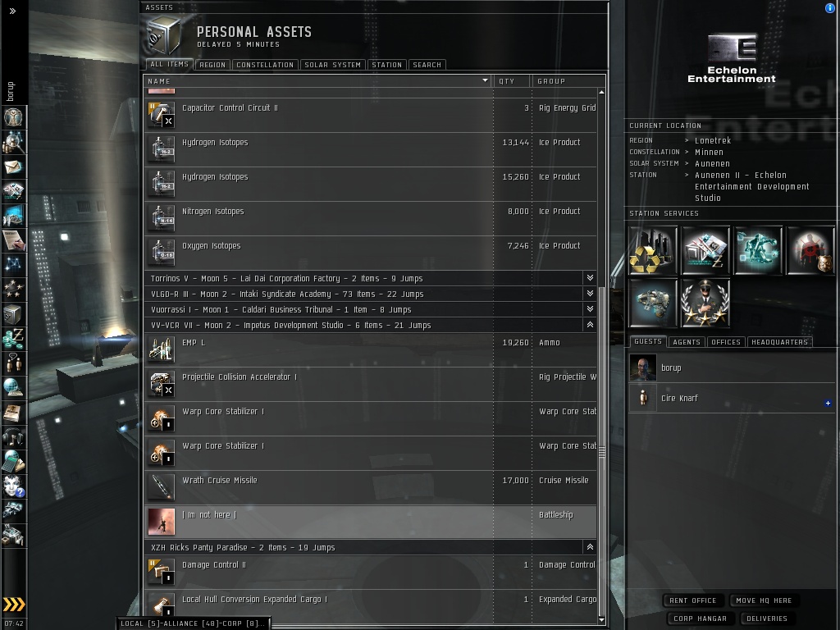Click the info icon at top right
Viewport: 840px width, 630px height.
pos(830,8)
